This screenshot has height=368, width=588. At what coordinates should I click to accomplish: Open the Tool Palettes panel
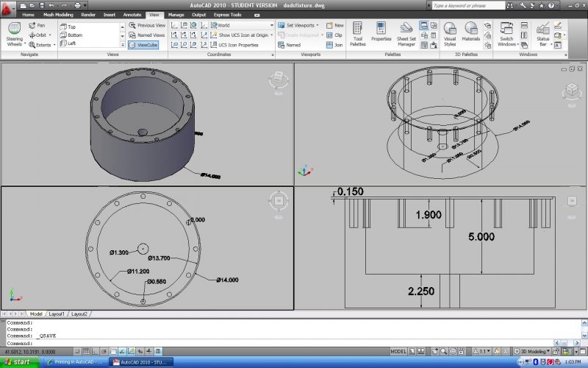tap(358, 32)
